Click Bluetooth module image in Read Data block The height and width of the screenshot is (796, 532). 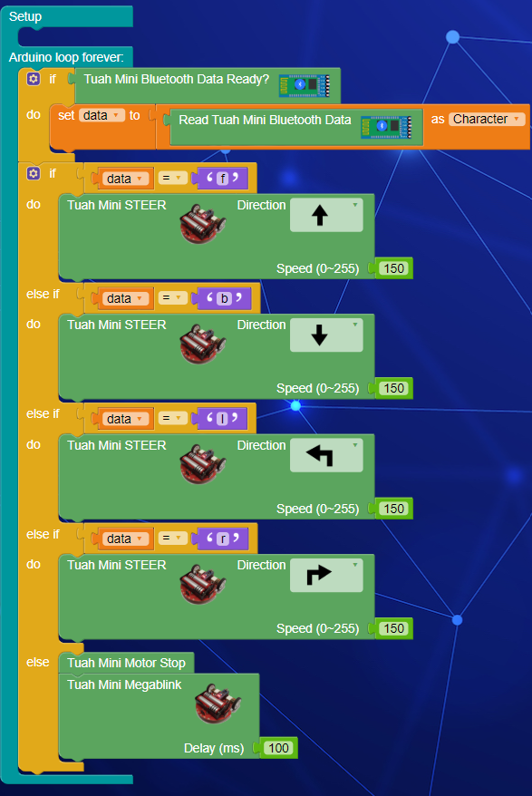tap(386, 126)
